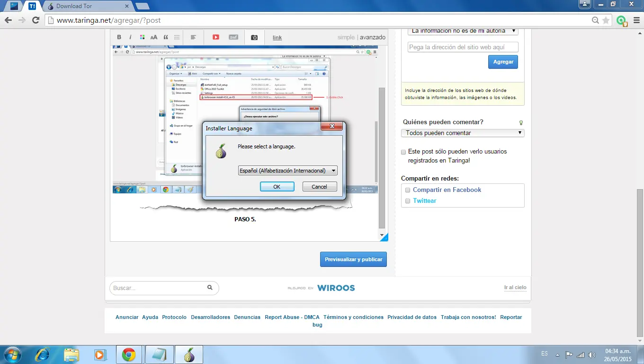Image resolution: width=644 pixels, height=364 pixels.
Task: Enable the Twittear checkbox
Action: pos(408,201)
